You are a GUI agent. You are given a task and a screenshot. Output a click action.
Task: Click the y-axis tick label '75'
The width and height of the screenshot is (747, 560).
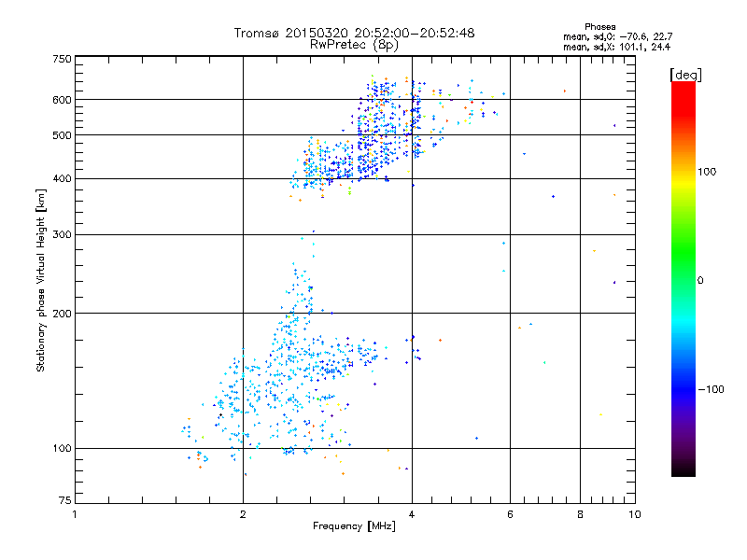click(65, 500)
